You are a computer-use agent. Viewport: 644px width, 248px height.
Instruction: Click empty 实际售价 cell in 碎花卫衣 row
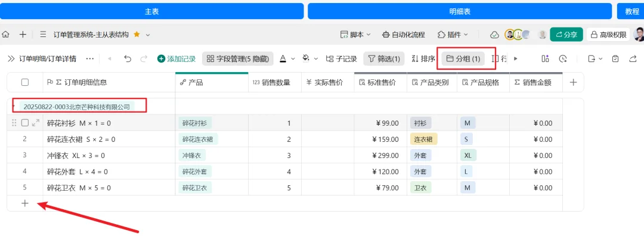click(x=328, y=188)
